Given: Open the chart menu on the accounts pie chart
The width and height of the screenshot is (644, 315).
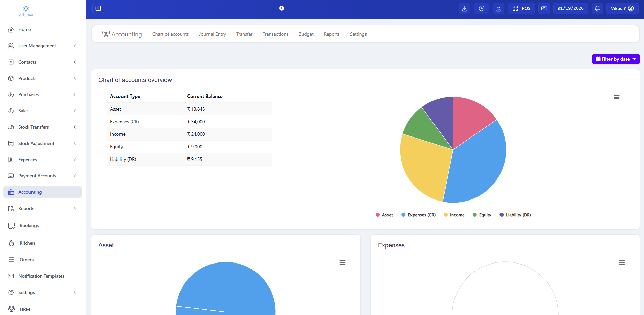Looking at the screenshot, I should 617,97.
